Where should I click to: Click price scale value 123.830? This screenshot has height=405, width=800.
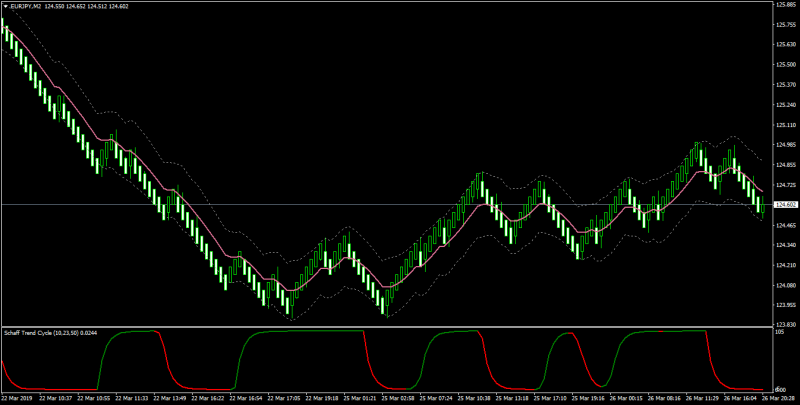click(785, 324)
